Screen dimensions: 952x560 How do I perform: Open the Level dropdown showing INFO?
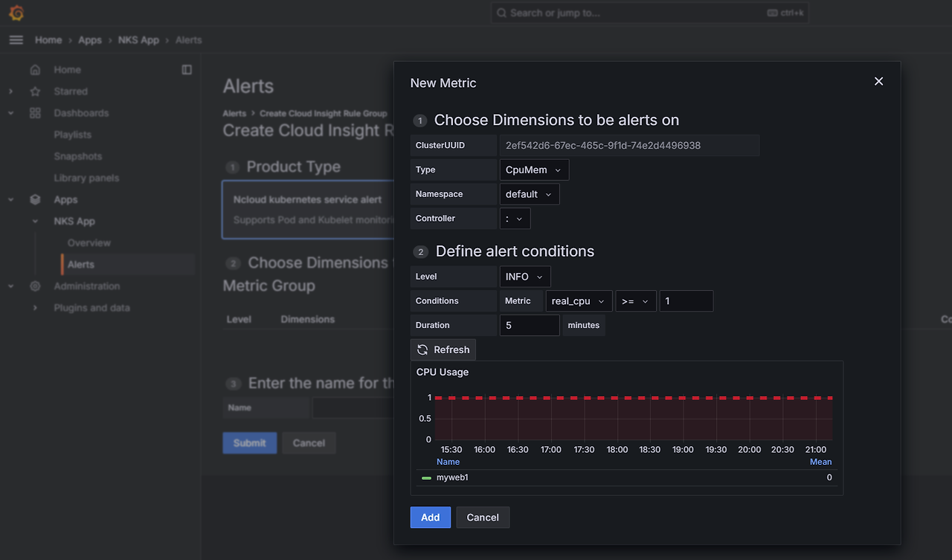click(525, 277)
